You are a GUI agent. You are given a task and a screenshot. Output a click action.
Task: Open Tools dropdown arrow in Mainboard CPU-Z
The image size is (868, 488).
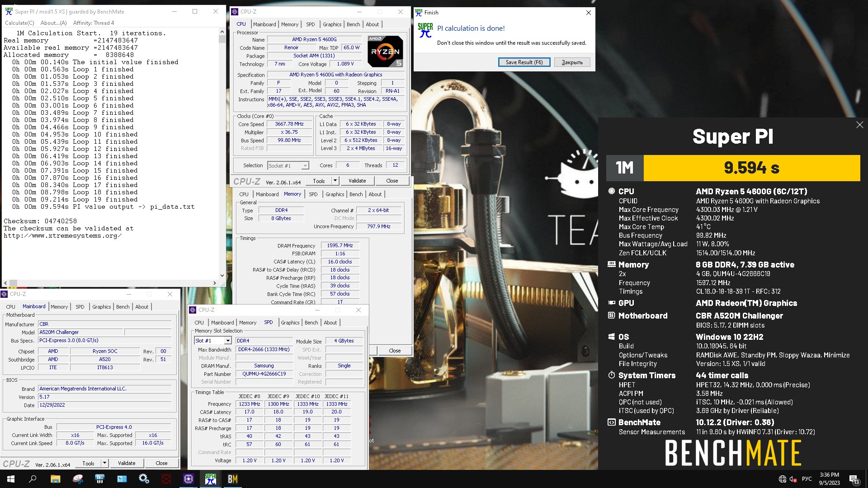[x=104, y=463]
